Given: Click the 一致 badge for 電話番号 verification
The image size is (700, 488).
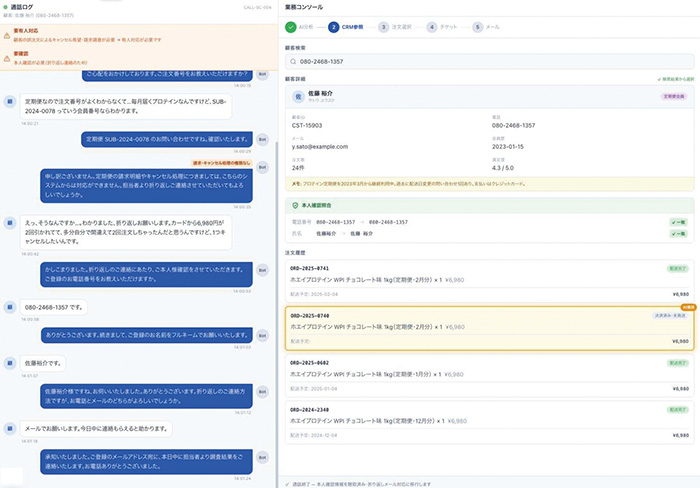Looking at the screenshot, I should point(680,221).
